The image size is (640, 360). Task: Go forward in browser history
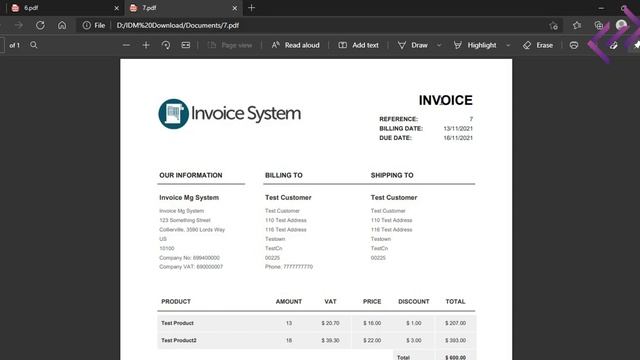tap(19, 25)
